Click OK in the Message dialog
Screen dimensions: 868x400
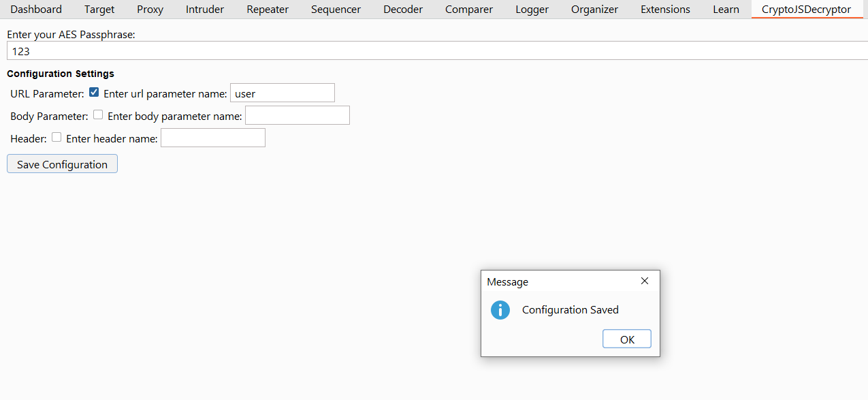tap(627, 339)
